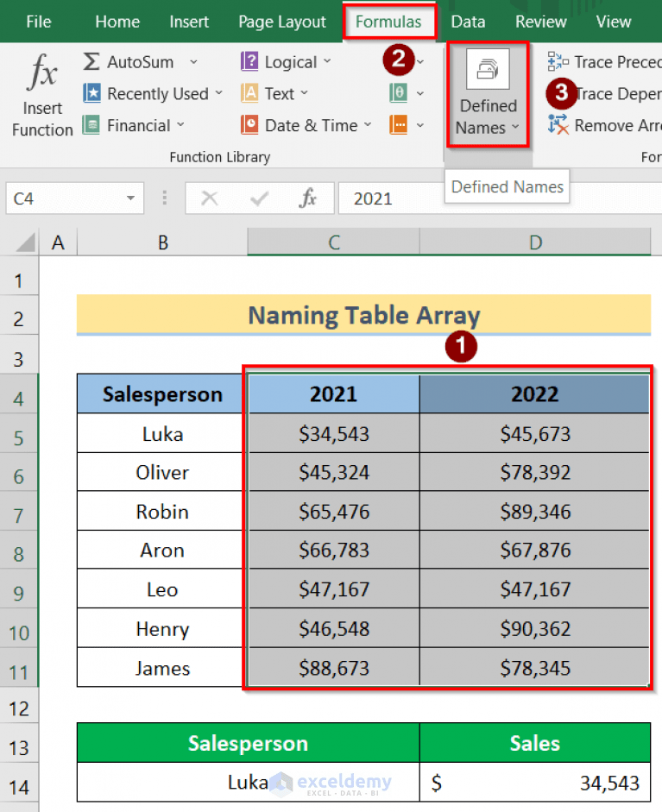Select column B header
The height and width of the screenshot is (812, 662).
tap(162, 242)
